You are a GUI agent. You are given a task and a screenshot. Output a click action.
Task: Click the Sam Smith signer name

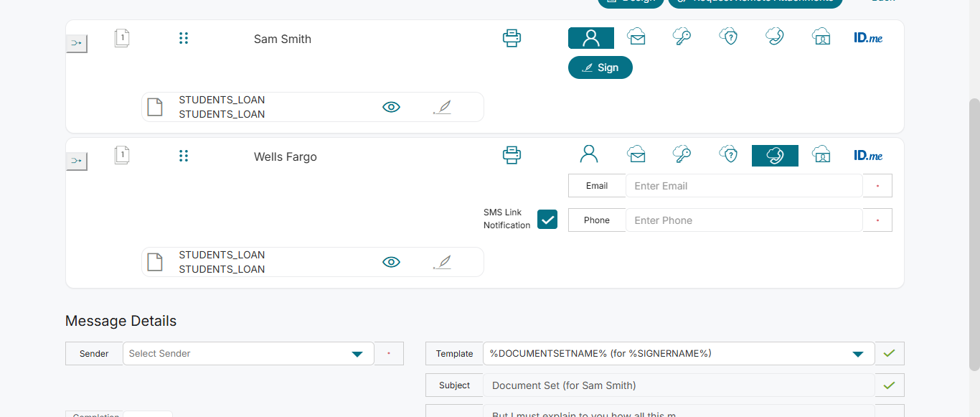[x=283, y=39]
